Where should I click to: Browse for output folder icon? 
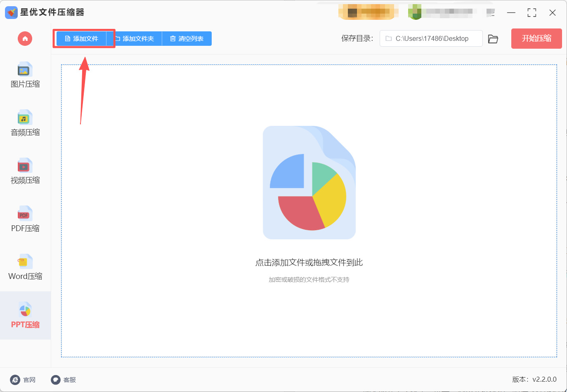pyautogui.click(x=493, y=39)
